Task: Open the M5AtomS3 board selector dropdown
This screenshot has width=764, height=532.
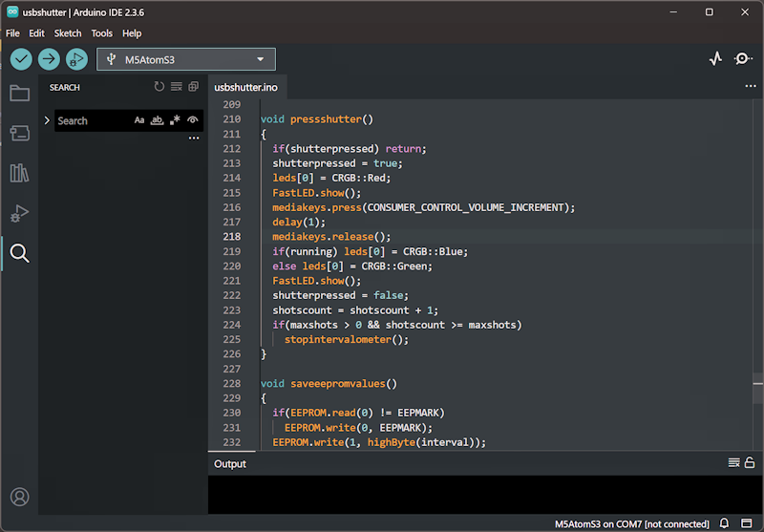Action: click(186, 59)
